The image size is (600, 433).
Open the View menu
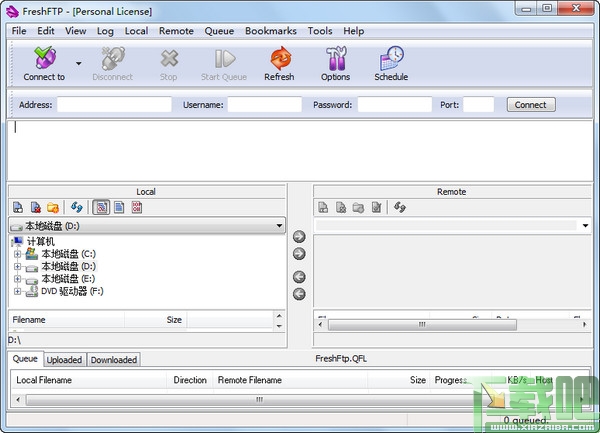coord(75,31)
